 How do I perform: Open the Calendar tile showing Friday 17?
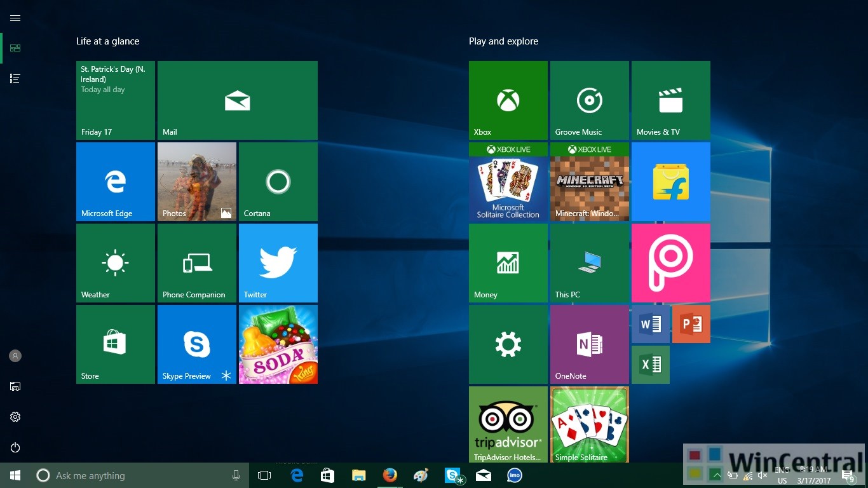(116, 100)
